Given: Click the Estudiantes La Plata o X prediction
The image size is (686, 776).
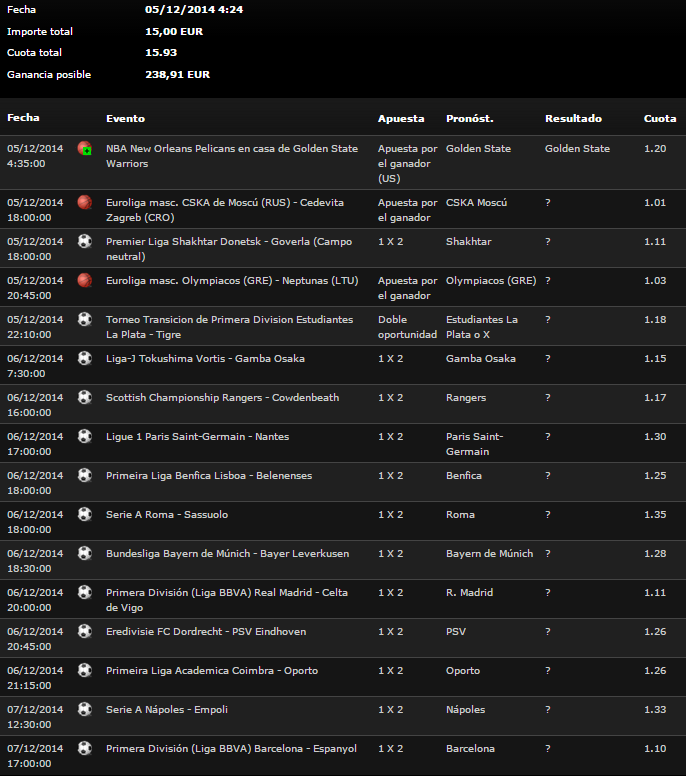Looking at the screenshot, I should 482,327.
